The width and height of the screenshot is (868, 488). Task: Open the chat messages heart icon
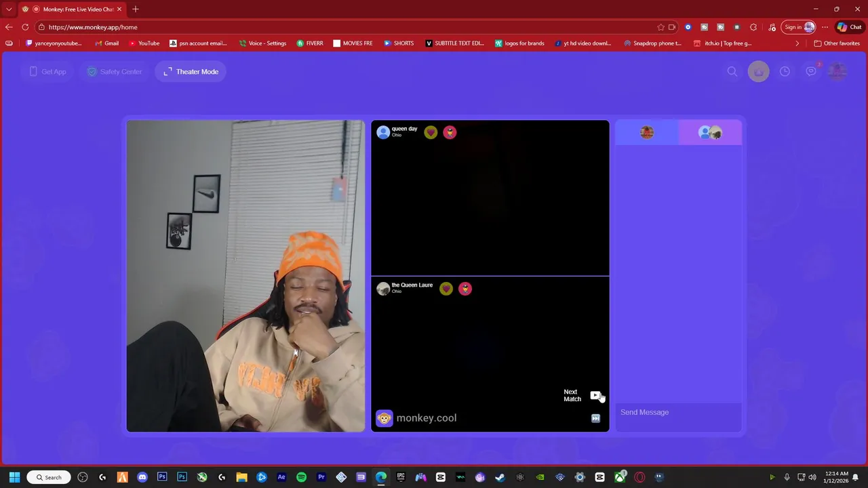point(811,71)
